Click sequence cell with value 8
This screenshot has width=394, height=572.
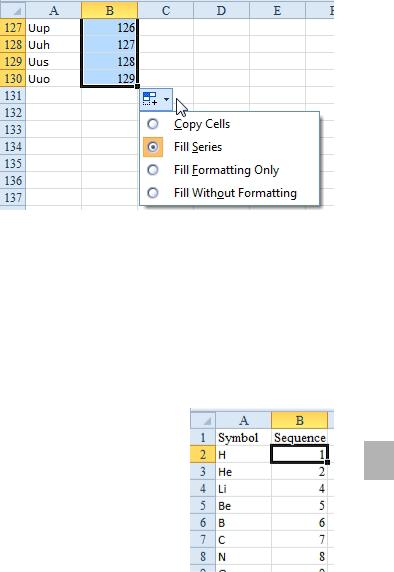[x=300, y=556]
